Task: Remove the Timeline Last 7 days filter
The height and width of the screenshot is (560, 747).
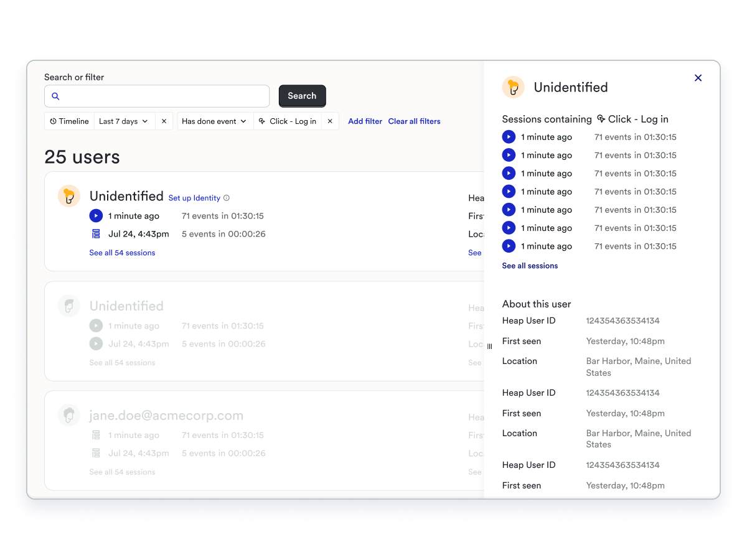Action: tap(164, 121)
